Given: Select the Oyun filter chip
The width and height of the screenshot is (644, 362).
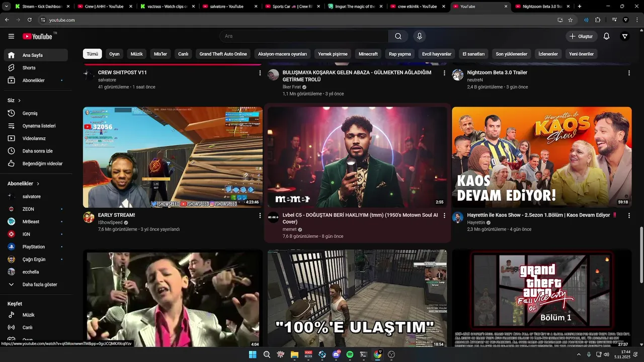Looking at the screenshot, I should 115,54.
